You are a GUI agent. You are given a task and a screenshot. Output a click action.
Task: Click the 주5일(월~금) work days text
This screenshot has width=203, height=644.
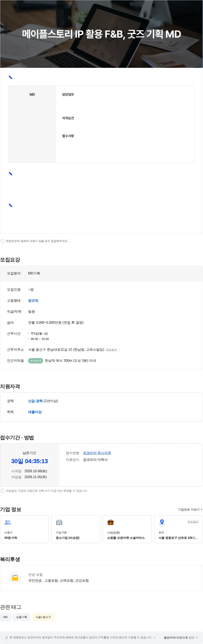pos(39,333)
